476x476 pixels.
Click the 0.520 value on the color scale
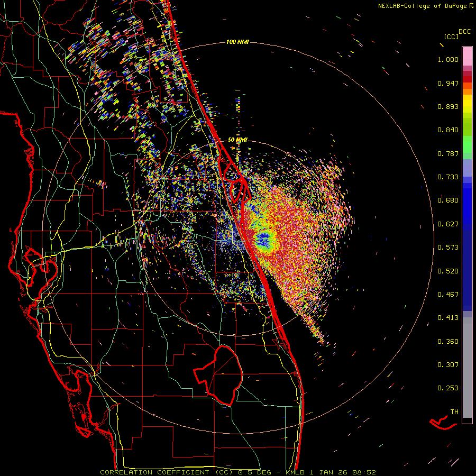click(x=448, y=271)
